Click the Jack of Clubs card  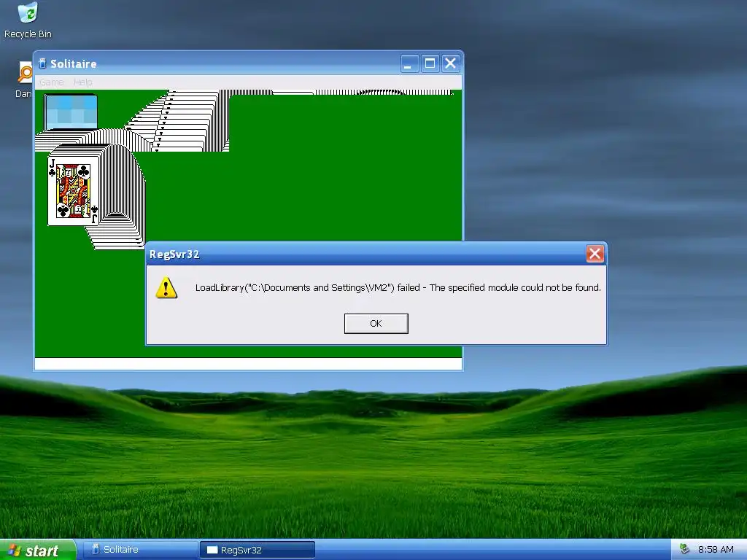(x=73, y=191)
